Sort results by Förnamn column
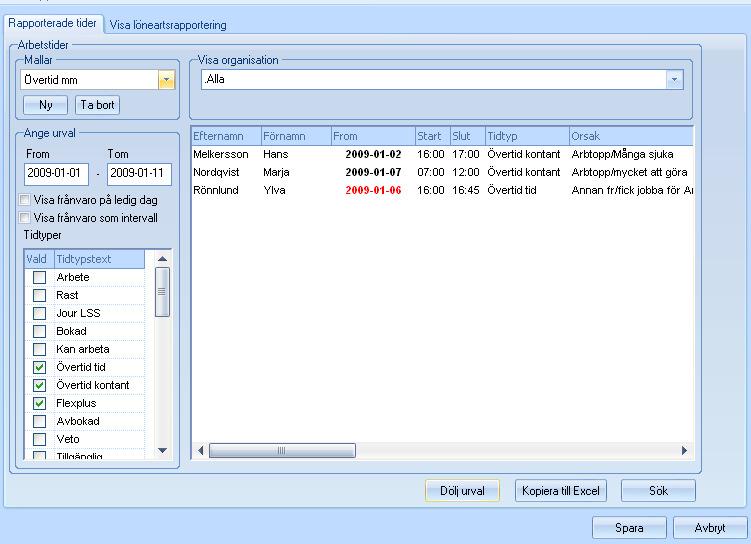Viewport: 751px width, 544px height. [x=296, y=136]
